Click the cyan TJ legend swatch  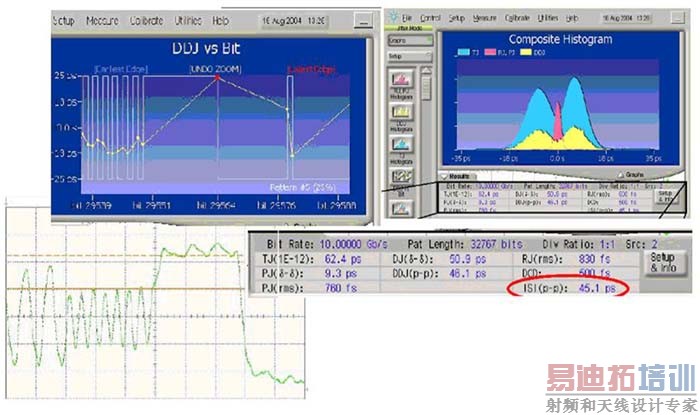464,52
